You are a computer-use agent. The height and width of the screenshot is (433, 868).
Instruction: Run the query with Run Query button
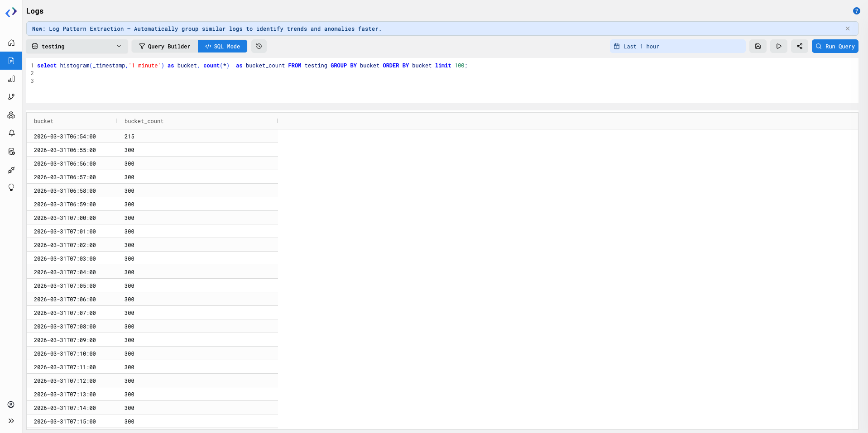[x=834, y=46]
